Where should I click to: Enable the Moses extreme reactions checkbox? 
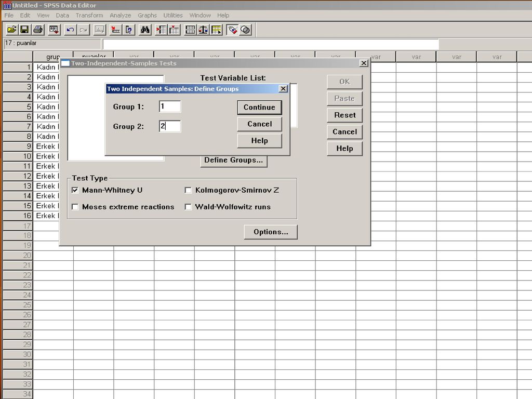tap(75, 207)
